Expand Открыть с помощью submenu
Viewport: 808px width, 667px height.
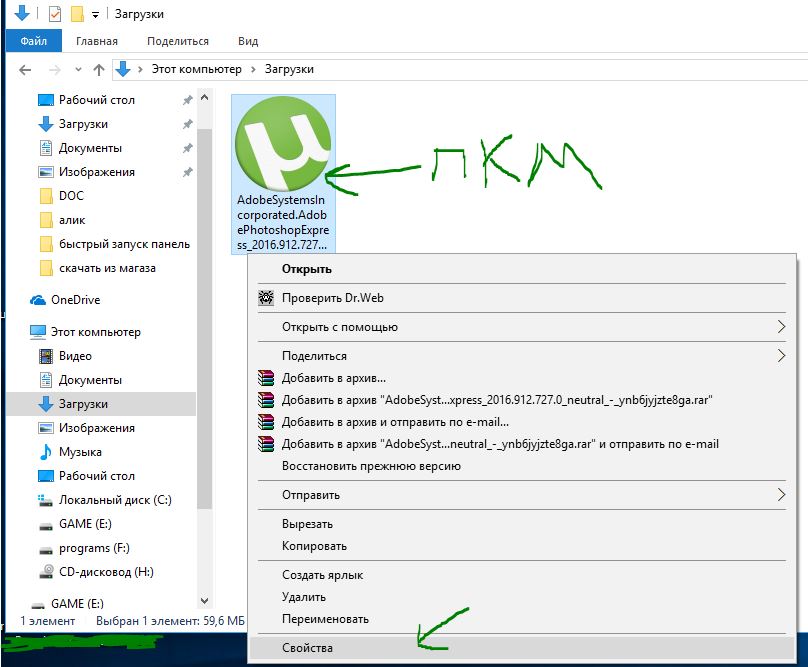(x=522, y=327)
